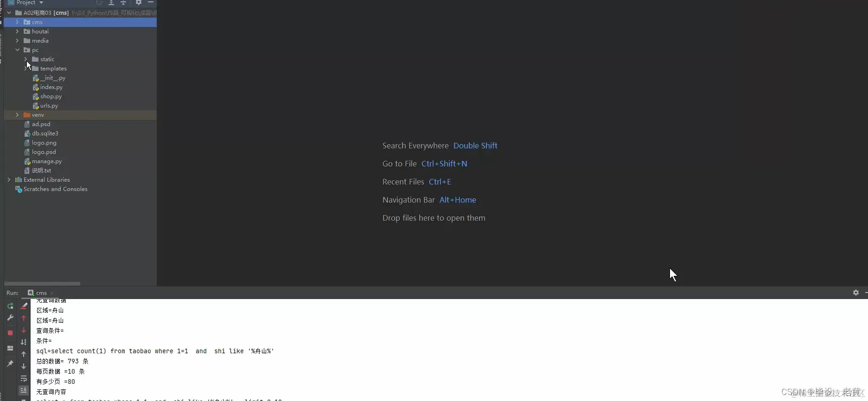The height and width of the screenshot is (401, 868).
Task: Select manage.py file
Action: [46, 161]
